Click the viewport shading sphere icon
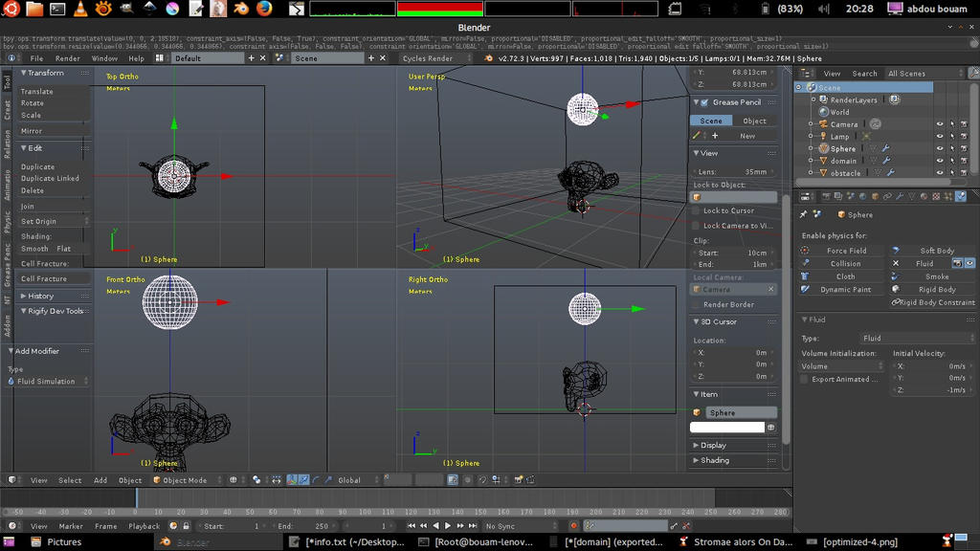The width and height of the screenshot is (980, 551). point(234,480)
